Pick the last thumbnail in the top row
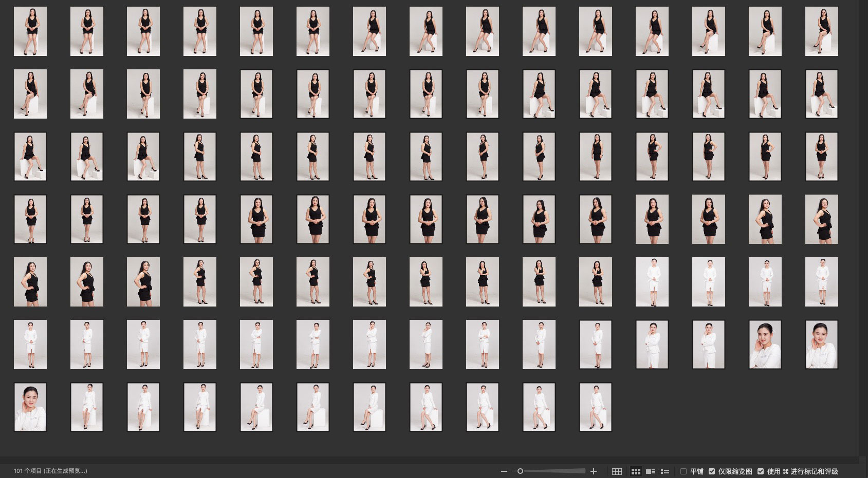The image size is (868, 478). point(821,31)
